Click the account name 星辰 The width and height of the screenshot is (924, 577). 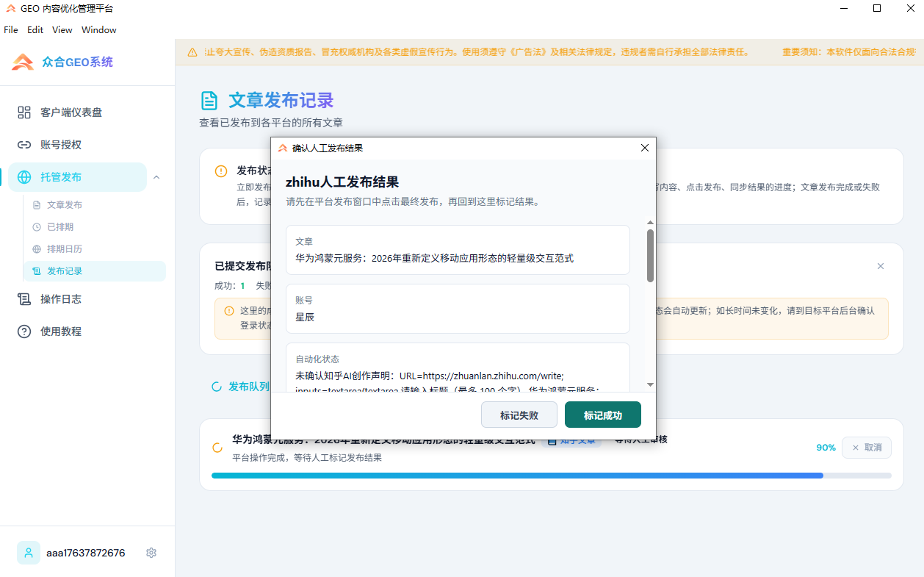(x=305, y=317)
